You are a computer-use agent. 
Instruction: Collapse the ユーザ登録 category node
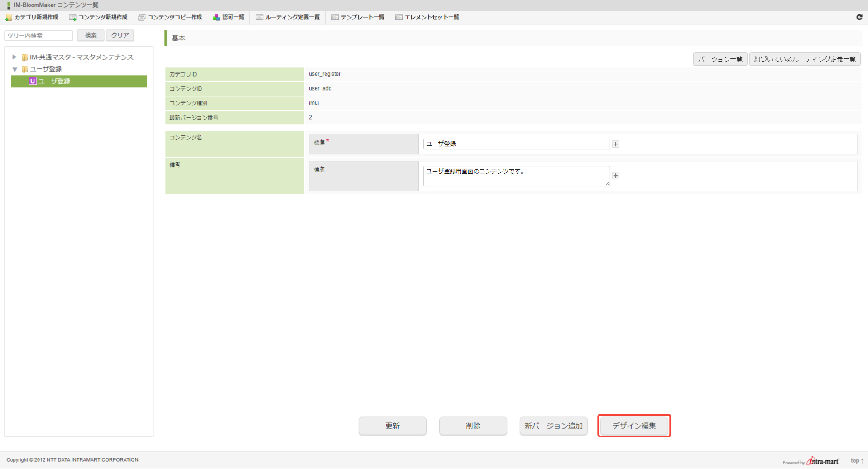[14, 69]
